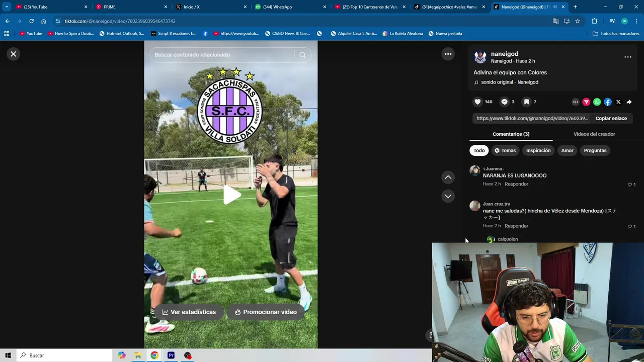Image resolution: width=644 pixels, height=362 pixels.
Task: Share the video on Facebook
Action: point(608,102)
